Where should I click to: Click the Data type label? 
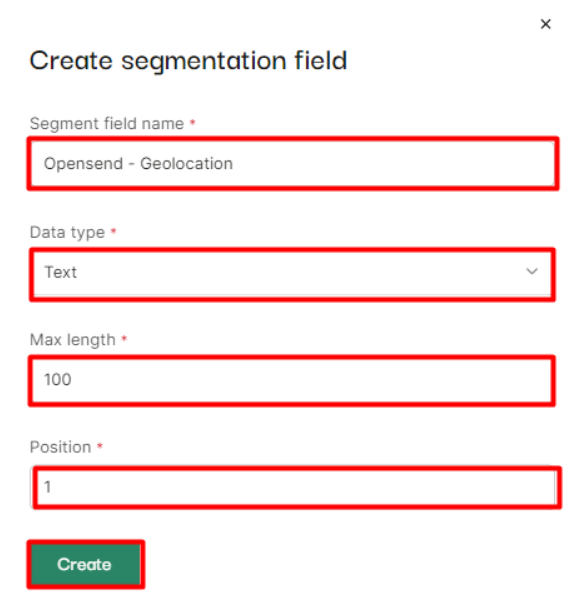(67, 232)
